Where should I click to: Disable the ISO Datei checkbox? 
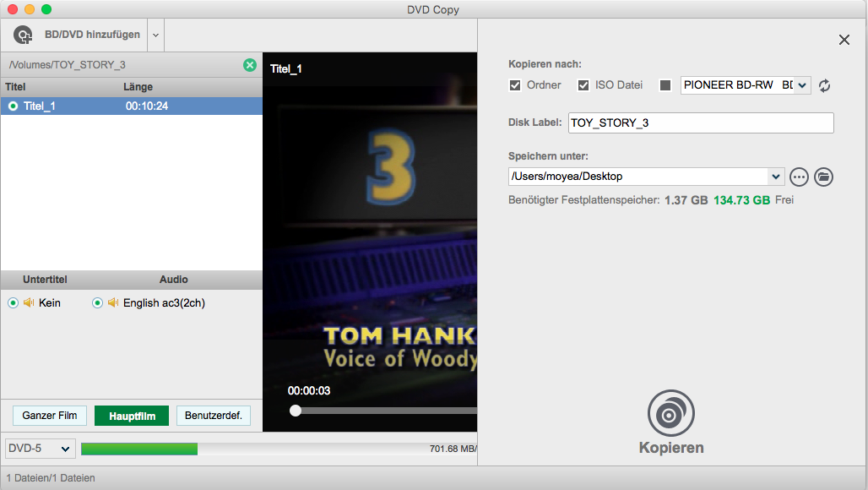pos(583,85)
